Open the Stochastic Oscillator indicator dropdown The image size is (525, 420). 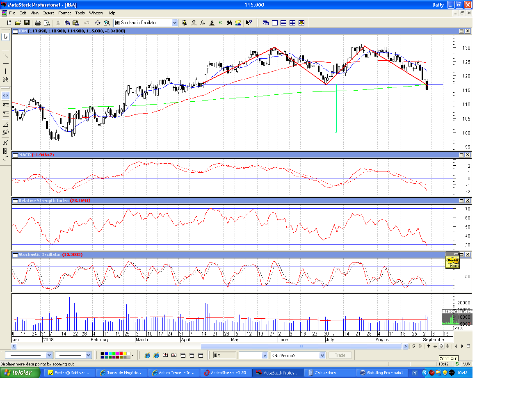(175, 23)
